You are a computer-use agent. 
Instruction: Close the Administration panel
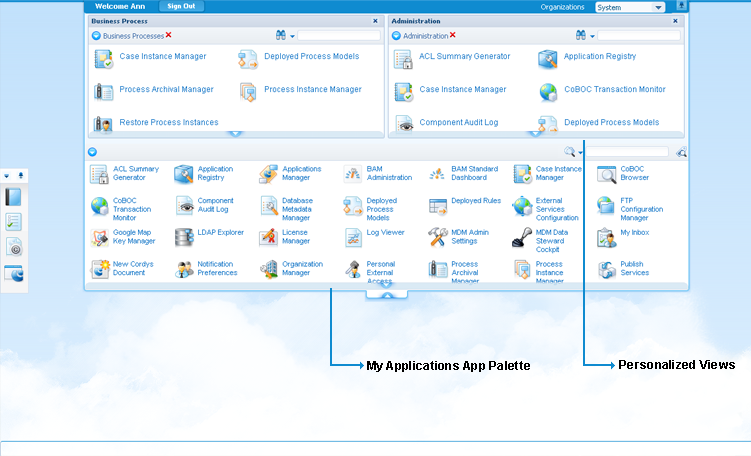coord(677,20)
